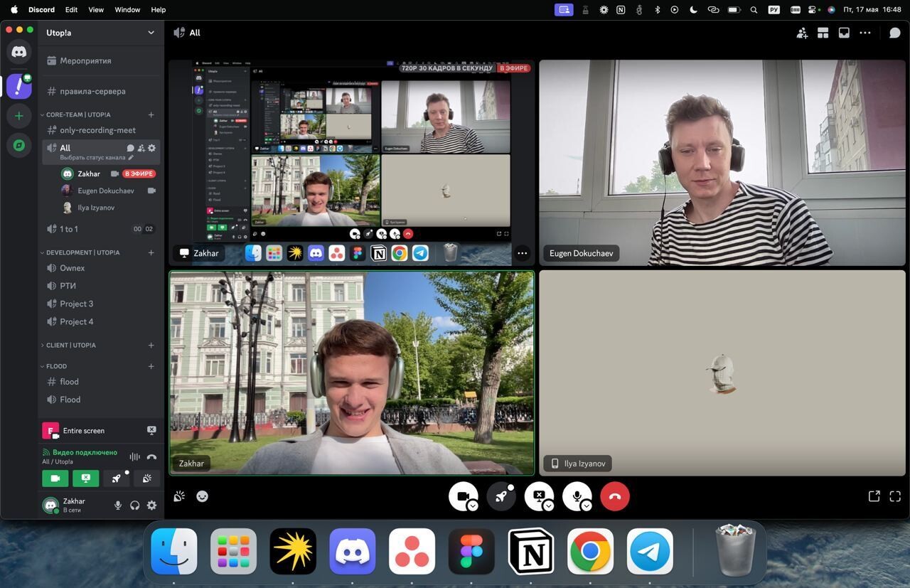910x588 pixels.
Task: Expand microphone options arrow on the call bar
Action: [x=587, y=506]
